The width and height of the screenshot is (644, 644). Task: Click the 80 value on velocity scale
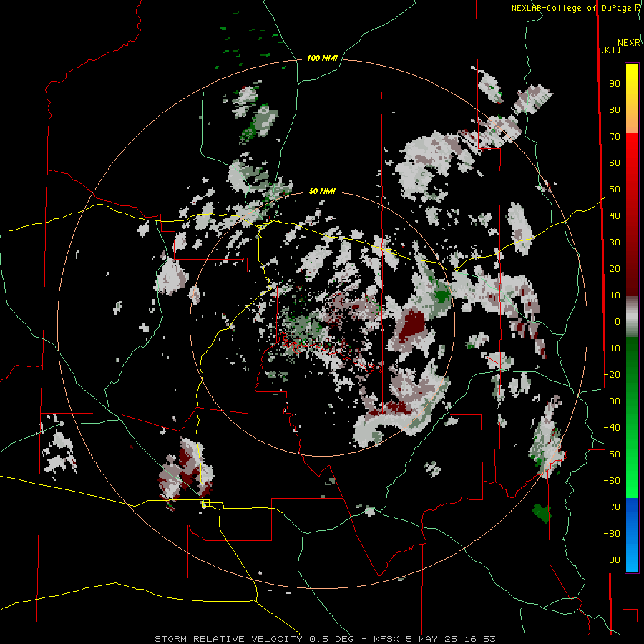[x=615, y=110]
